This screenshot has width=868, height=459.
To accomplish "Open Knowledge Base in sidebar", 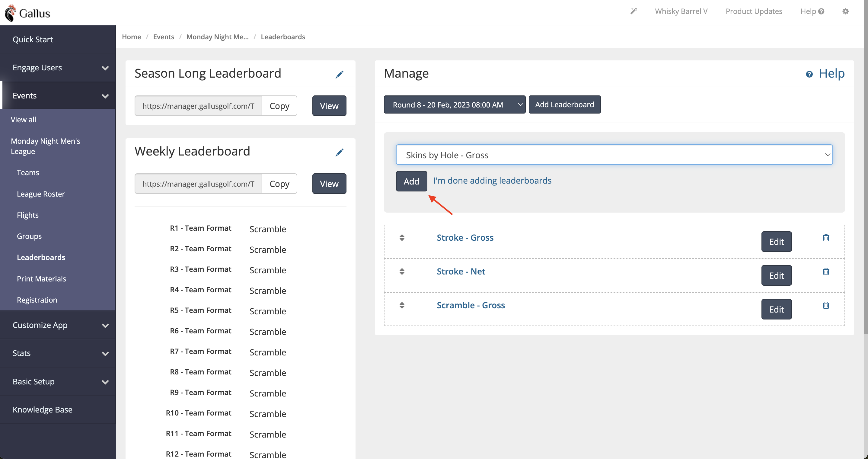I will (x=43, y=409).
